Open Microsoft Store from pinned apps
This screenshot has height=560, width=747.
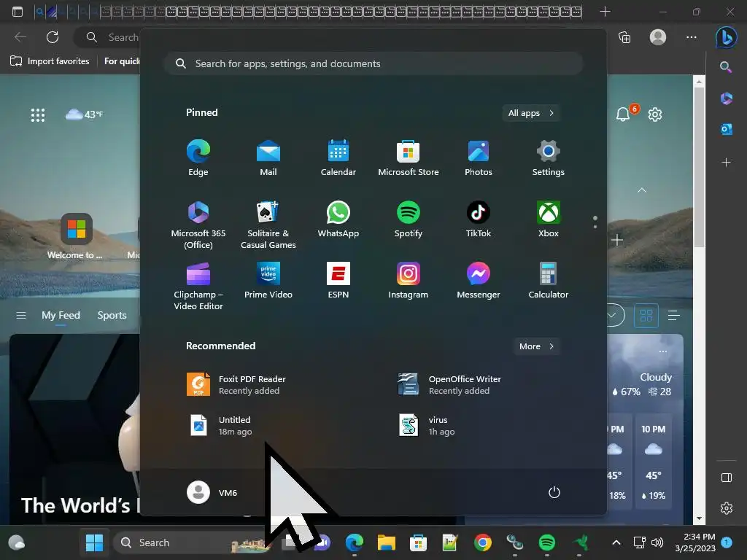[409, 158]
